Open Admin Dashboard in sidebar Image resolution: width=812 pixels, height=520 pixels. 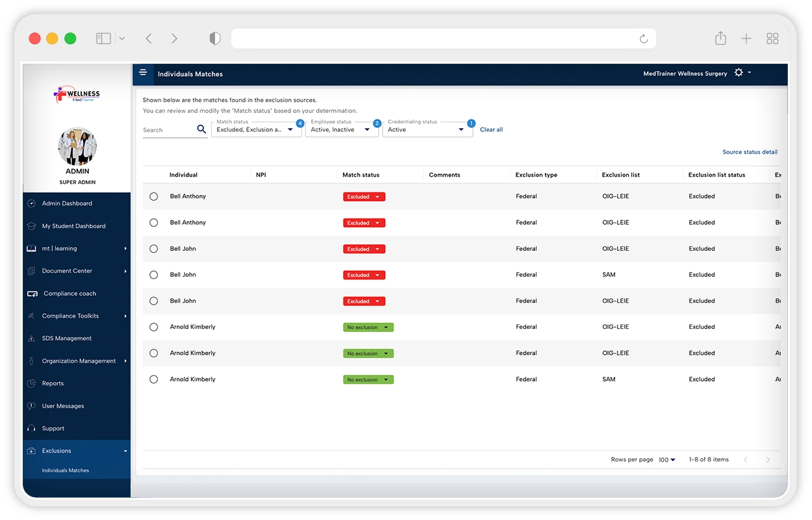pyautogui.click(x=67, y=203)
